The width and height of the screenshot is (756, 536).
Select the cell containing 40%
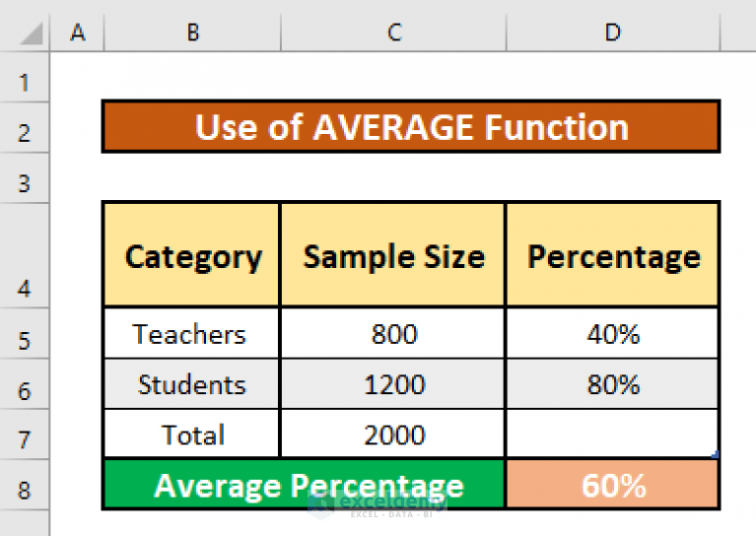click(x=612, y=334)
